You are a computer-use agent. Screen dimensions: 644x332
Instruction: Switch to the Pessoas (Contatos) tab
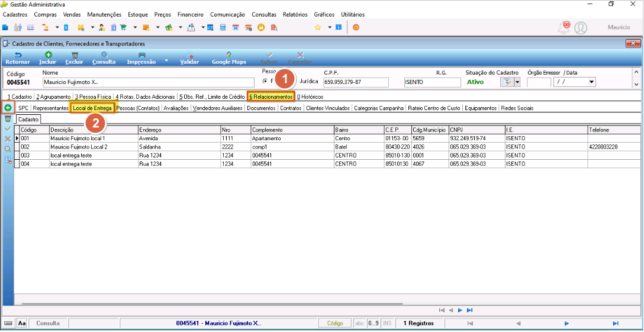pyautogui.click(x=138, y=108)
